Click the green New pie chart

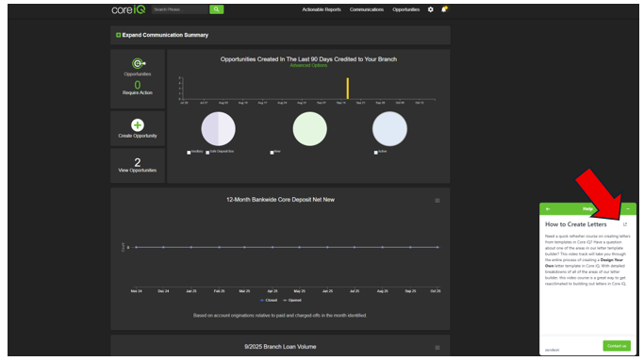pos(309,129)
